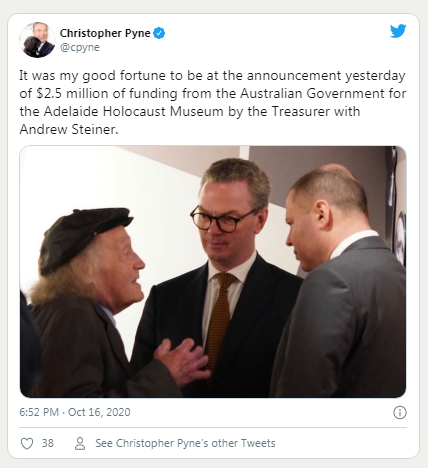Visit the @cpyne handle
Image resolution: width=428 pixels, height=468 pixels.
[80, 47]
